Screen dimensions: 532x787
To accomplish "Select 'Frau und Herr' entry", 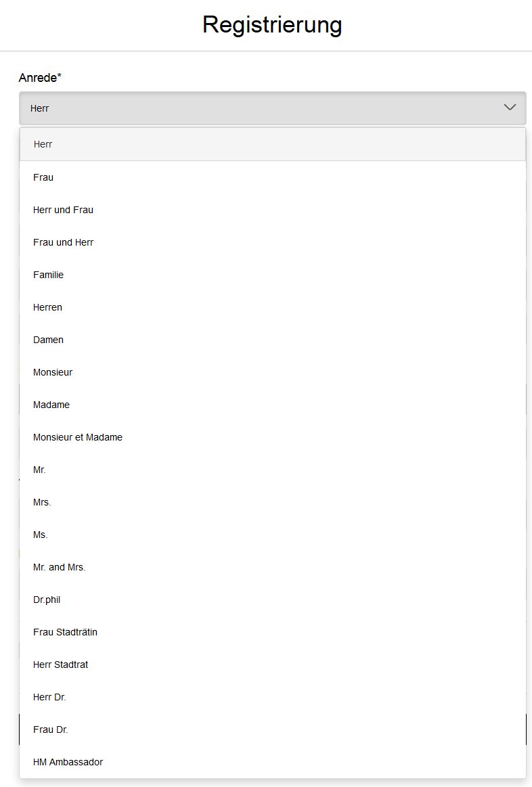I will 273,242.
